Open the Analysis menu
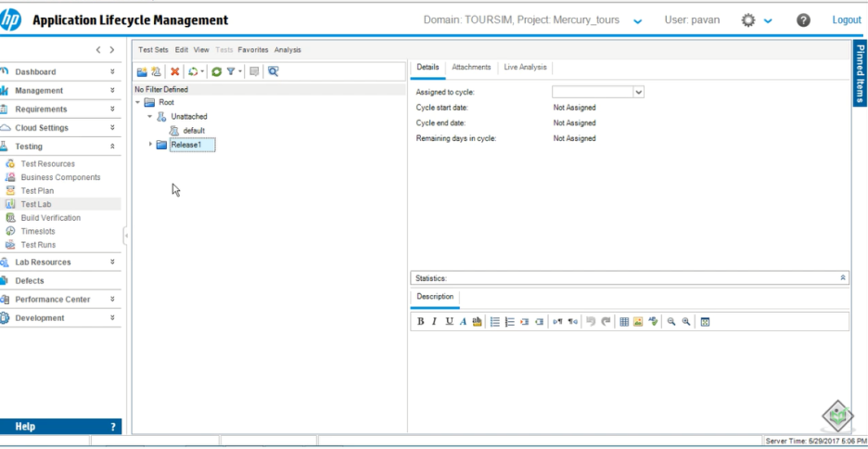 click(x=287, y=50)
